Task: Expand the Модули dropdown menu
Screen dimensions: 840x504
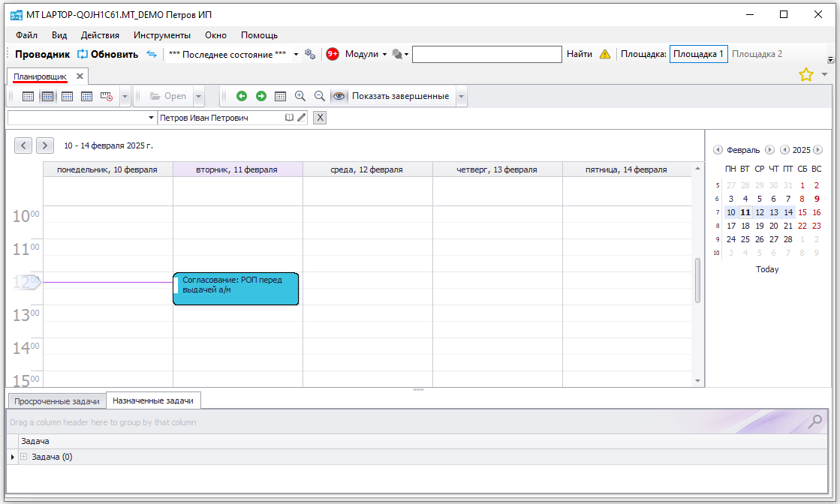Action: [366, 54]
